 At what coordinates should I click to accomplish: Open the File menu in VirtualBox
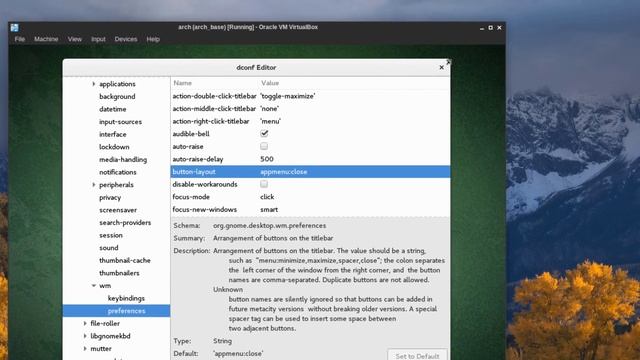tap(20, 39)
